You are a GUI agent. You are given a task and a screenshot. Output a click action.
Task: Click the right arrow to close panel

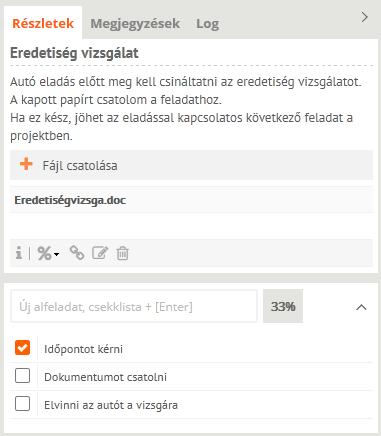365,17
